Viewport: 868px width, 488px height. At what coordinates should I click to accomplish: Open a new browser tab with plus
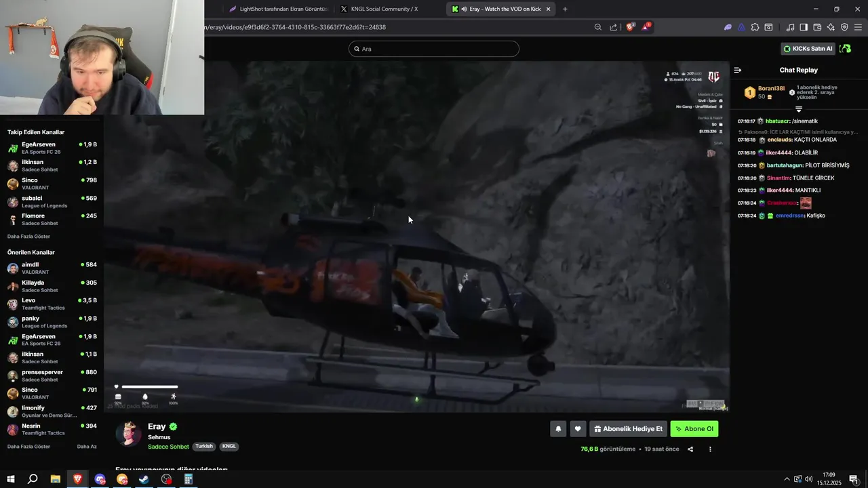click(x=565, y=9)
